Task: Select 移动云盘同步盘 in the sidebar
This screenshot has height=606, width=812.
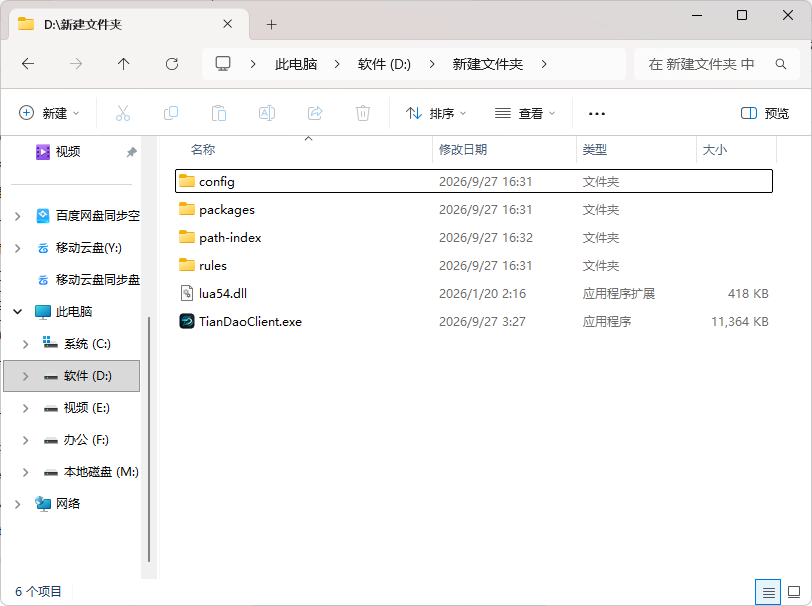Action: [x=98, y=280]
